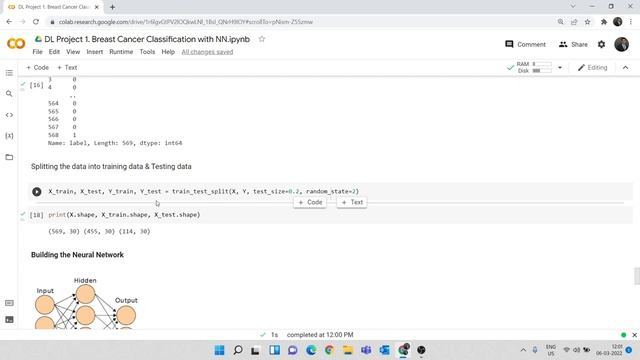Image resolution: width=640 pixels, height=360 pixels.
Task: Add text cell from top toolbar
Action: (67, 67)
